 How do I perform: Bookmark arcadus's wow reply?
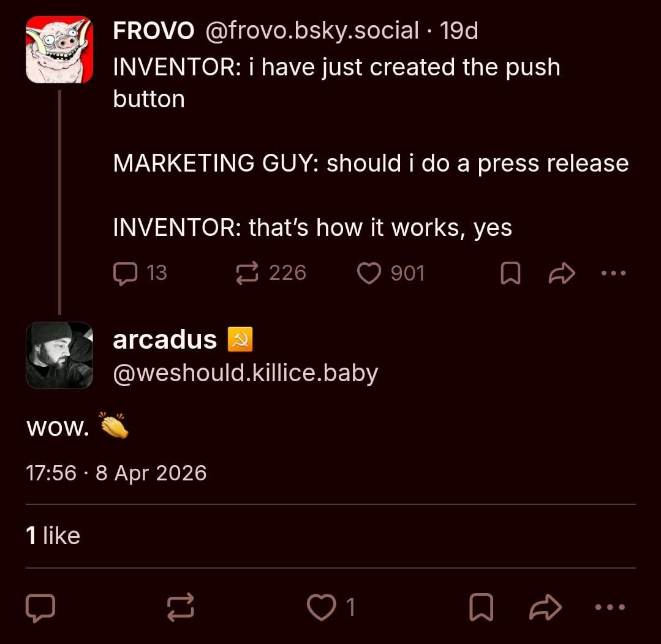click(481, 607)
